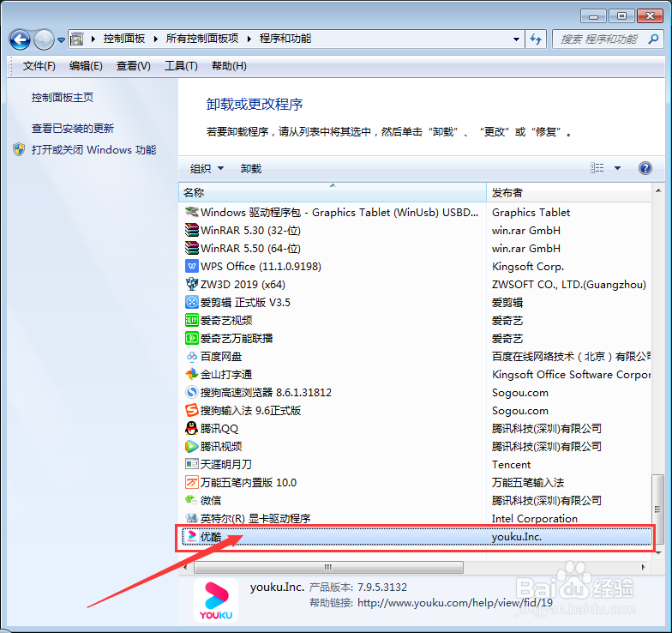Screen dimensions: 672x633
Task: Open 控制面板主页 link
Action: click(62, 98)
